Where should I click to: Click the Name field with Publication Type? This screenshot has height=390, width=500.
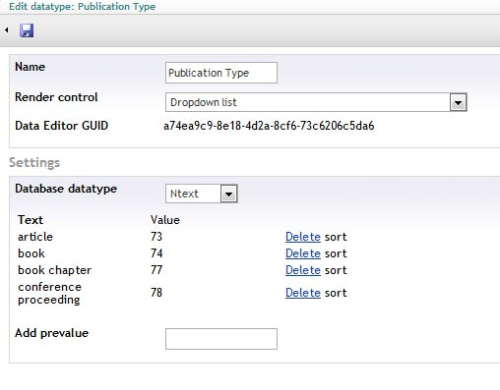tap(221, 73)
